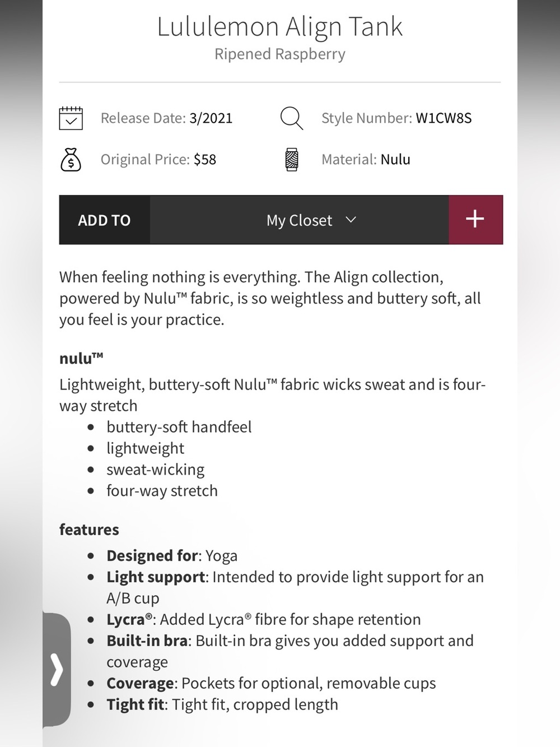
Task: Click the ADD TO button label
Action: [104, 220]
